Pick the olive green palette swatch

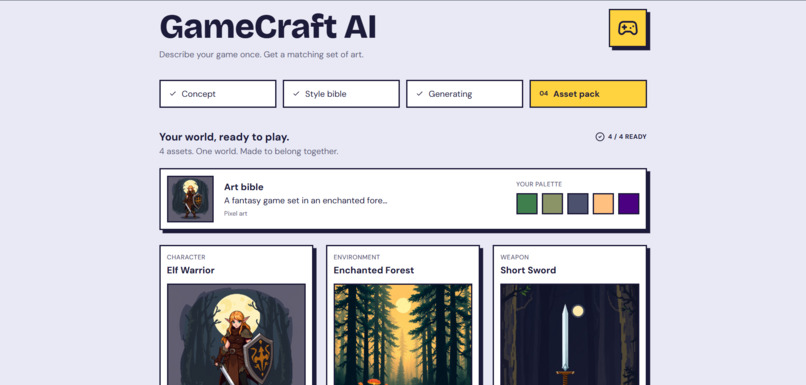(552, 204)
